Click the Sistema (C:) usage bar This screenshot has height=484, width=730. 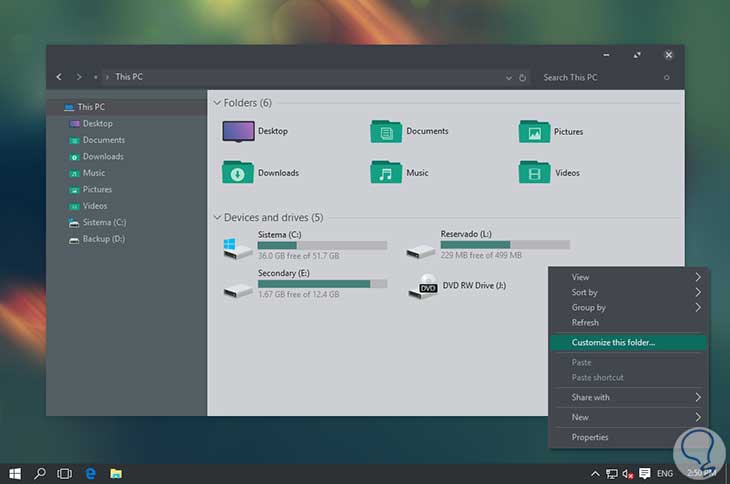(x=322, y=245)
